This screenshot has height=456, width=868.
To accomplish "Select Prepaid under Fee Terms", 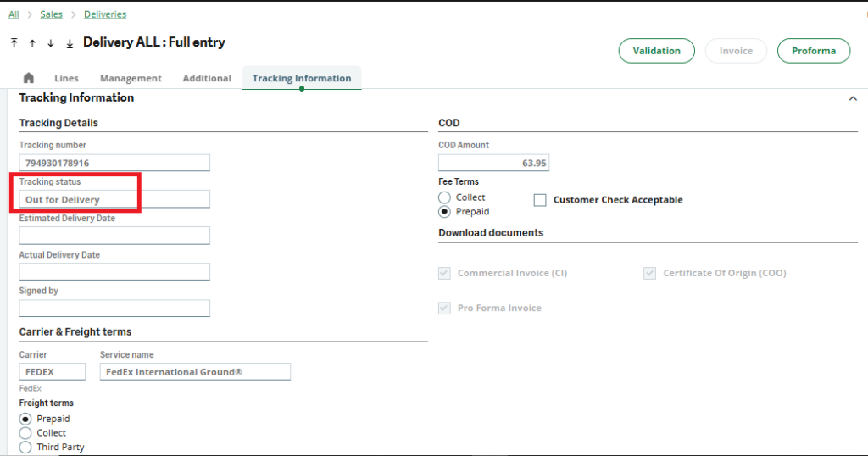I will (444, 211).
